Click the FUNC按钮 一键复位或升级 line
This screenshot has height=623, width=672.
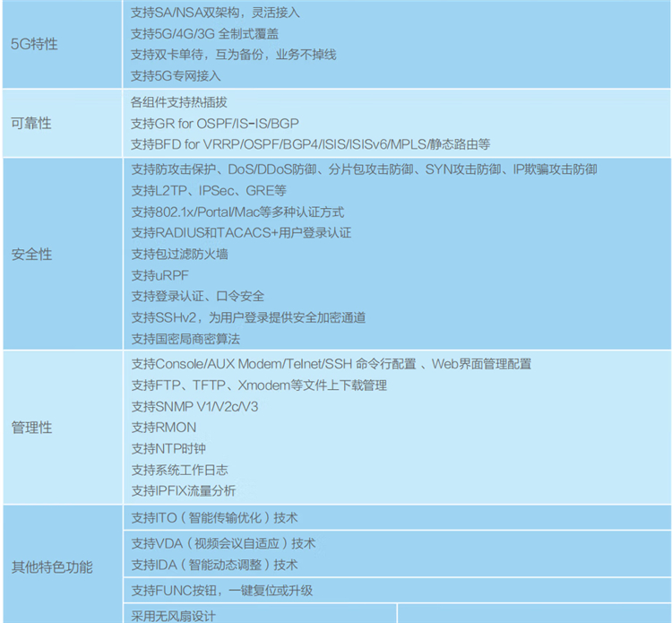tap(221, 591)
